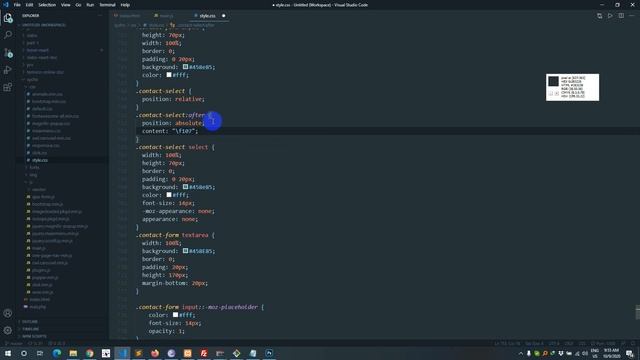This screenshot has width=640, height=360.
Task: Click the Windows Start button
Action: (x=8, y=353)
